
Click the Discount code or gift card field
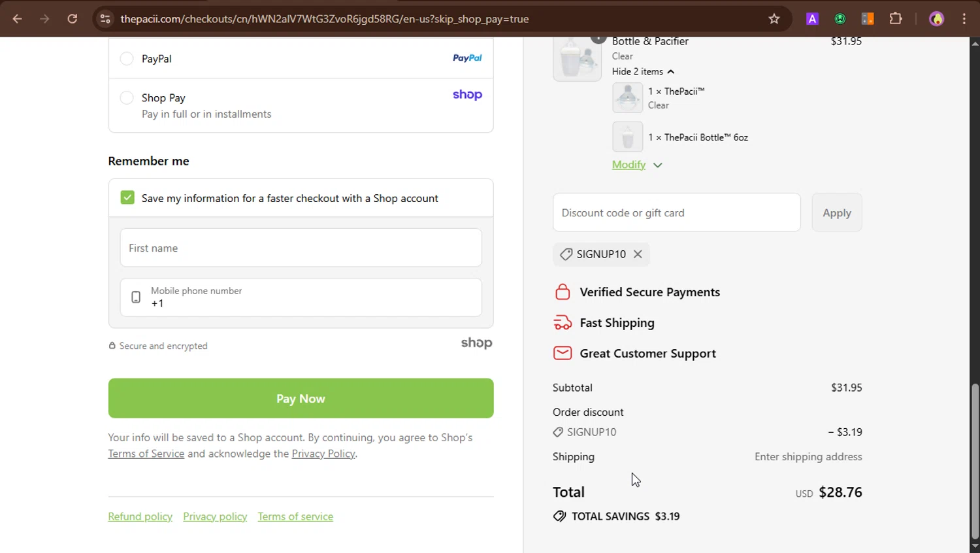click(677, 212)
